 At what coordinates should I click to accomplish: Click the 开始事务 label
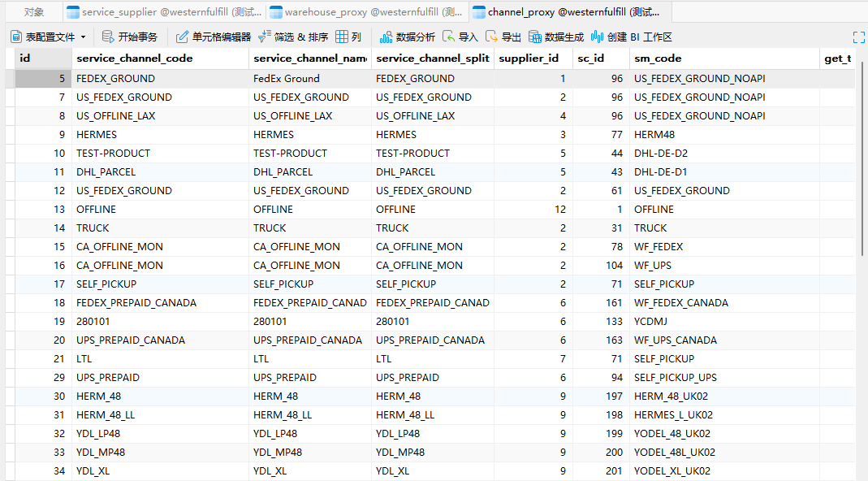point(138,37)
